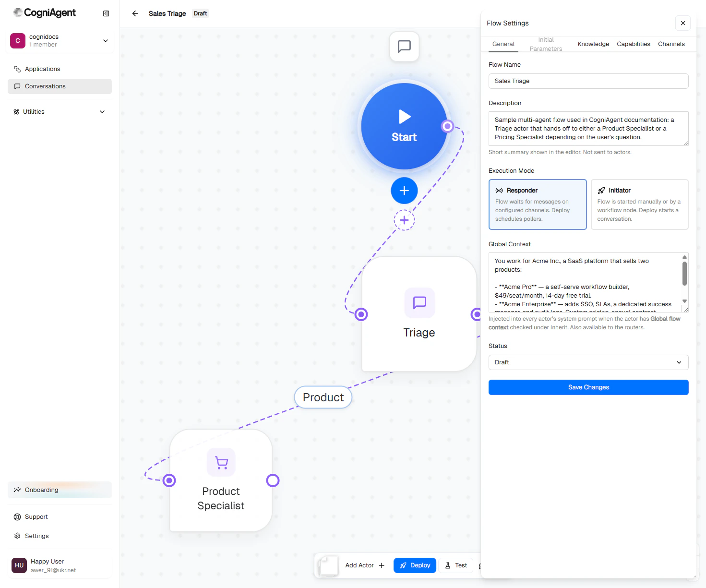Click the Flow Name input field
The height and width of the screenshot is (588, 706).
pyautogui.click(x=588, y=81)
